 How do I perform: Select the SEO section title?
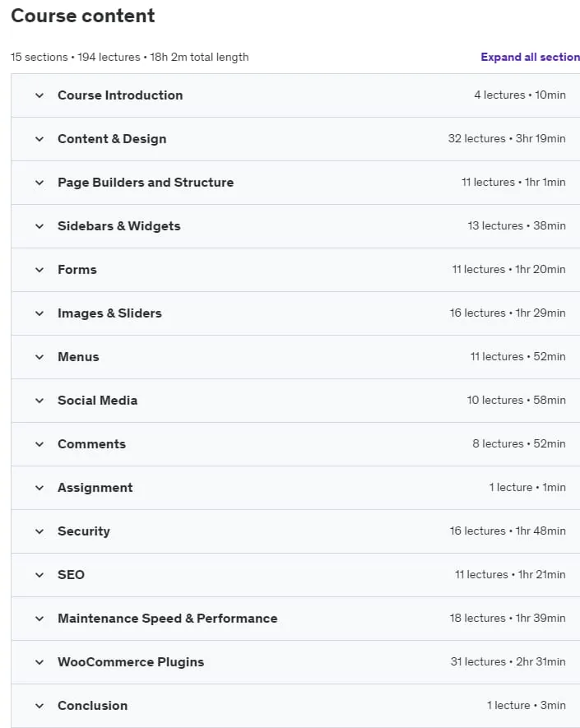tap(71, 575)
